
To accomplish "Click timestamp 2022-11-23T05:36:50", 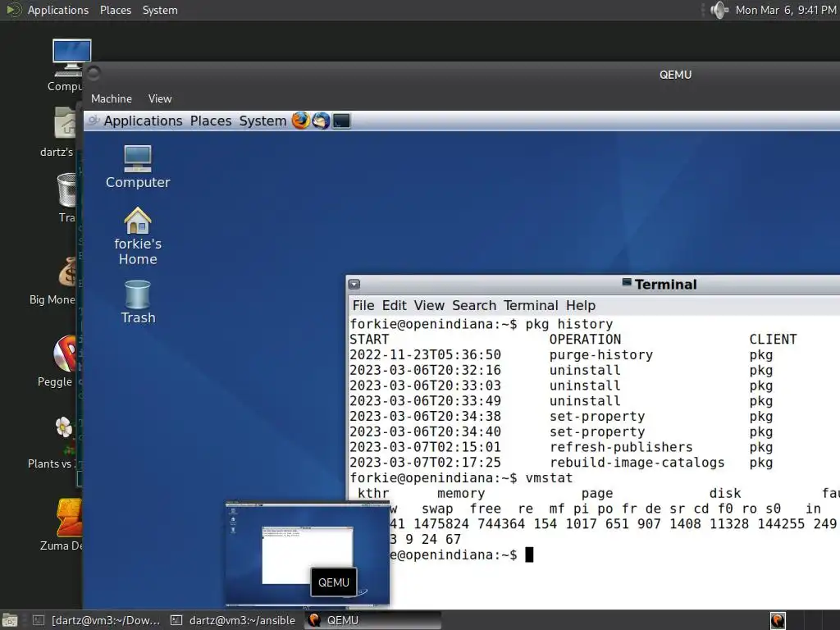I will pos(426,355).
